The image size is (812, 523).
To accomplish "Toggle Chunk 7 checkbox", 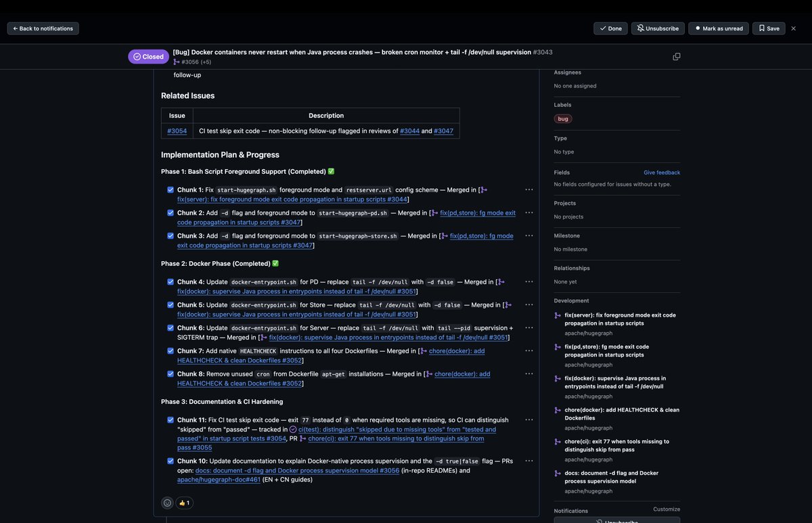I will click(171, 351).
